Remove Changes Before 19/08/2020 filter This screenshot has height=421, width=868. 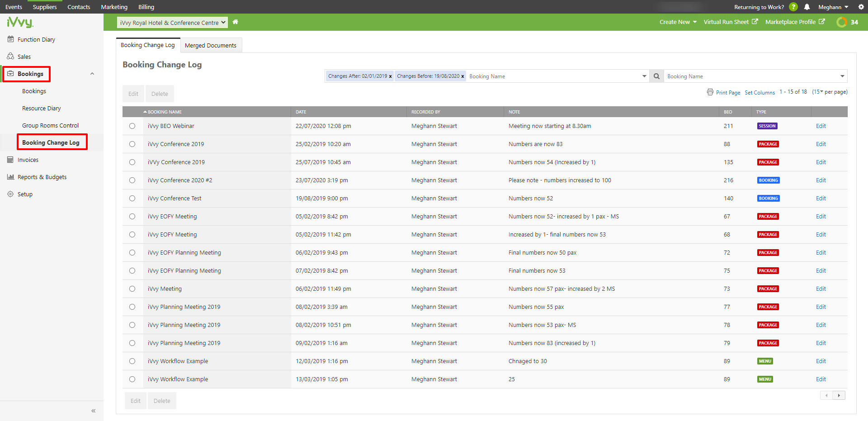[x=462, y=76]
